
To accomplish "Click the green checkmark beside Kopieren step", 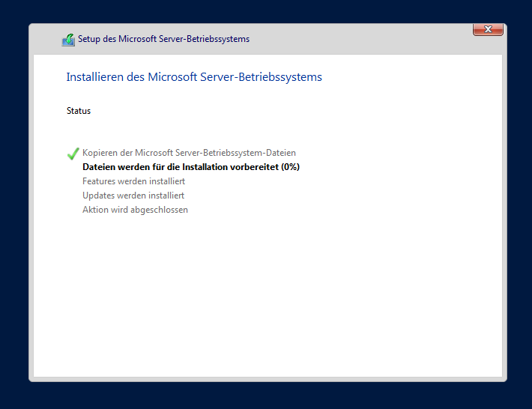I will click(73, 154).
